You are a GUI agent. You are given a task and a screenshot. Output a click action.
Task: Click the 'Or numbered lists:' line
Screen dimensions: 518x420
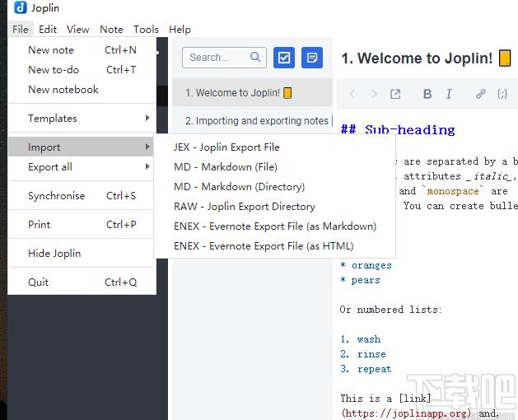(x=390, y=310)
